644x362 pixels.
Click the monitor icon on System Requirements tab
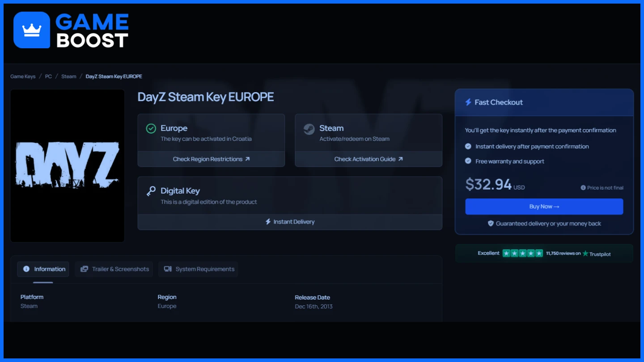pos(168,269)
